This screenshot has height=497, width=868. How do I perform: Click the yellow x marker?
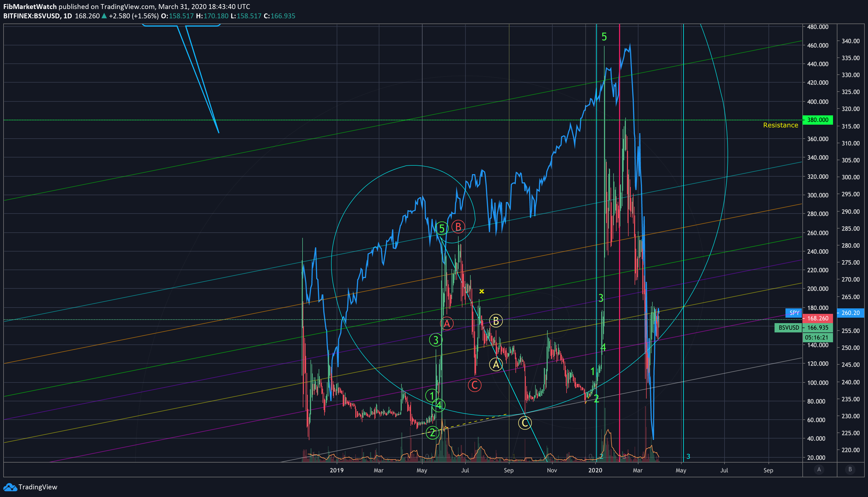(482, 291)
